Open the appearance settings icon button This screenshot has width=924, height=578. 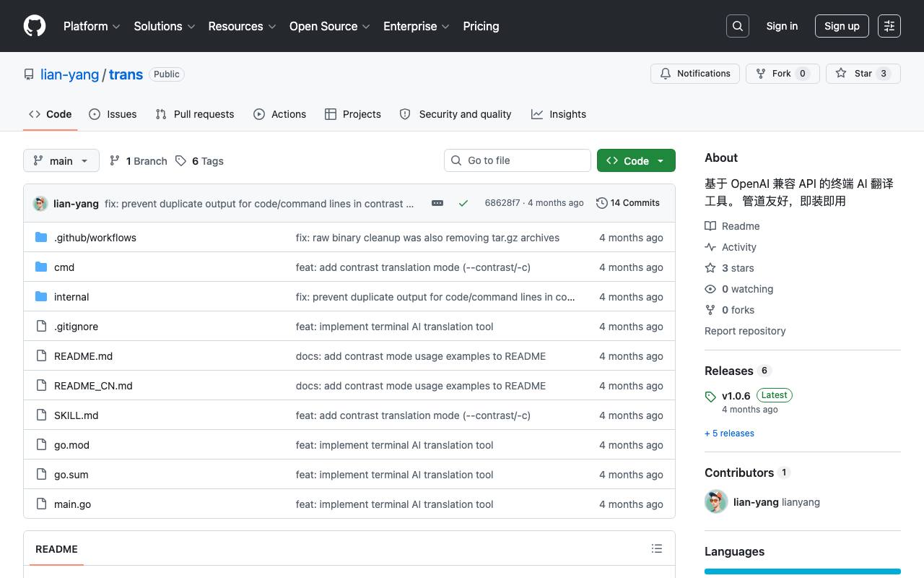pyautogui.click(x=889, y=26)
